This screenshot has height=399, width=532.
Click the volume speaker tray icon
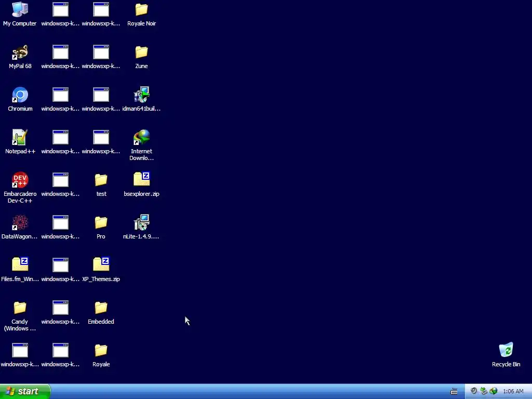click(x=474, y=391)
